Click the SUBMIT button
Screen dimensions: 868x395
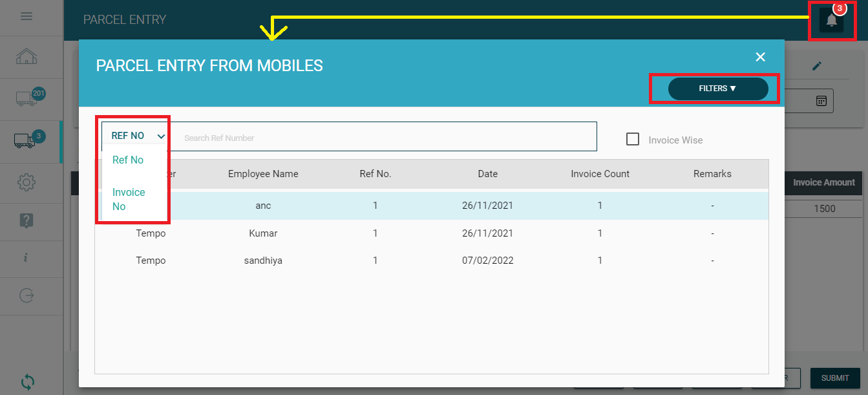coord(835,378)
